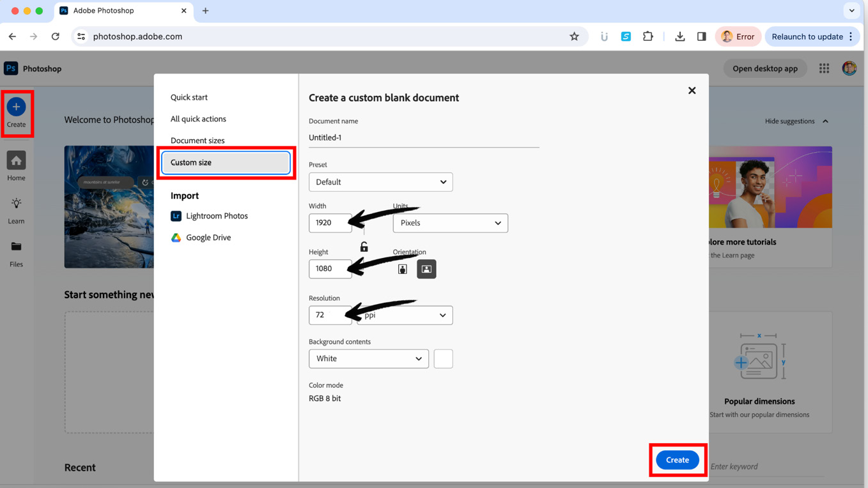The width and height of the screenshot is (868, 488).
Task: Collapse suggestions with Hide suggestions chevron
Action: tap(825, 121)
